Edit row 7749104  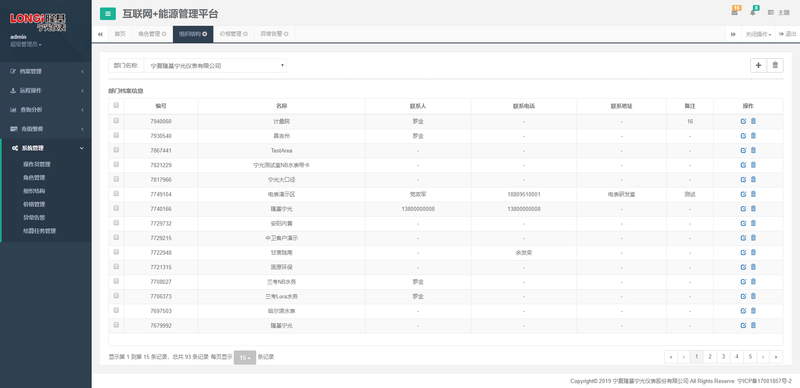(743, 195)
